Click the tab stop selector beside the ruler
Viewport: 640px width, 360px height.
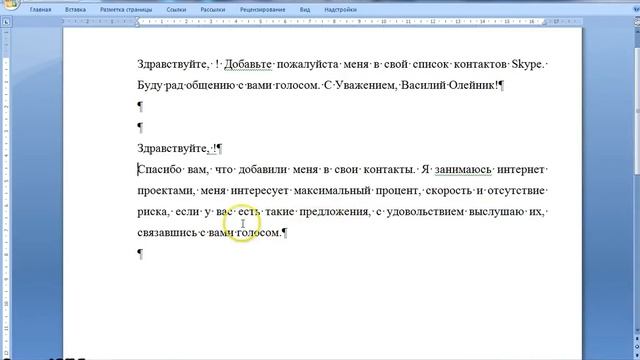[6, 22]
